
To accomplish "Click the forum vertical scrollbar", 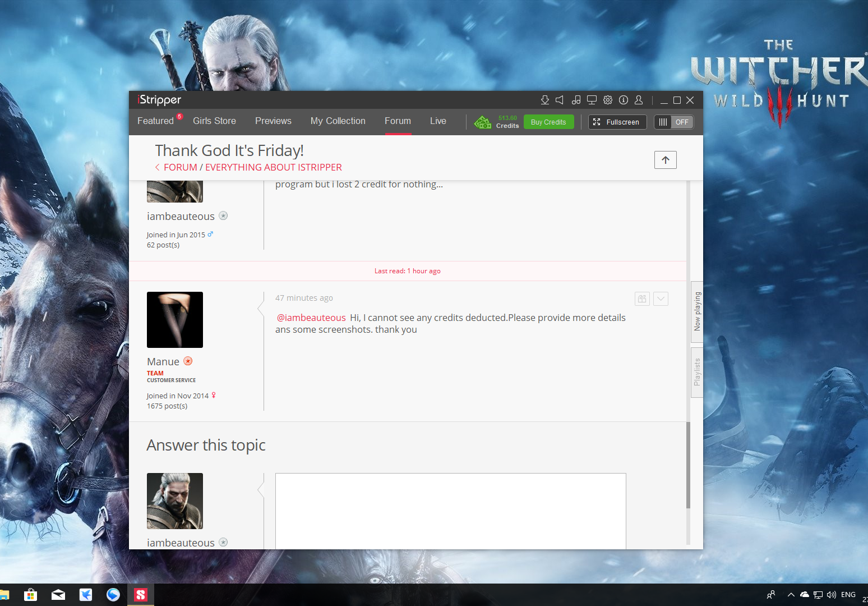I will pos(688,465).
